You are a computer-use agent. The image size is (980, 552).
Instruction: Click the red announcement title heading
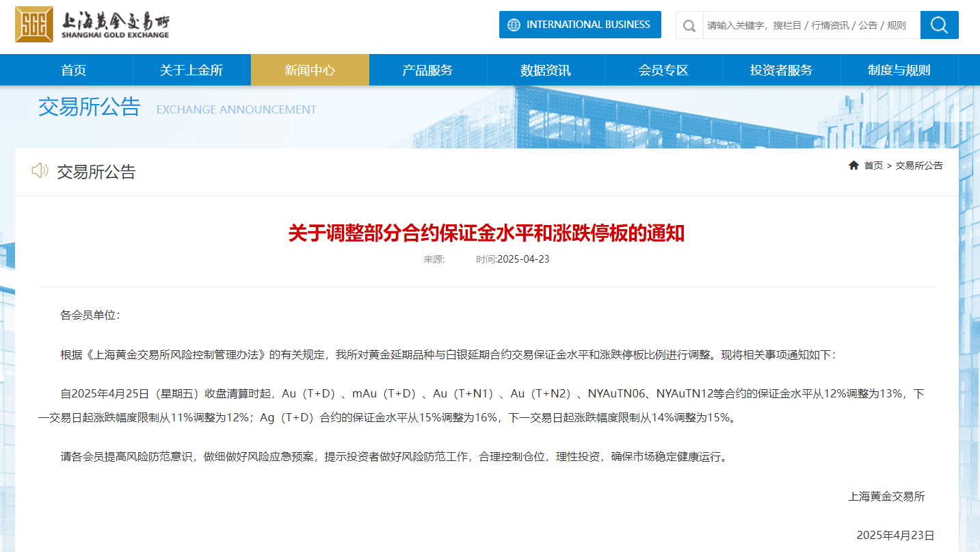point(486,233)
